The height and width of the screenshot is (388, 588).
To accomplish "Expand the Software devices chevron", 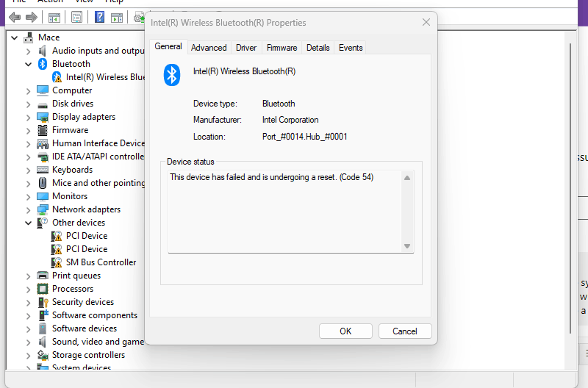I will [29, 328].
